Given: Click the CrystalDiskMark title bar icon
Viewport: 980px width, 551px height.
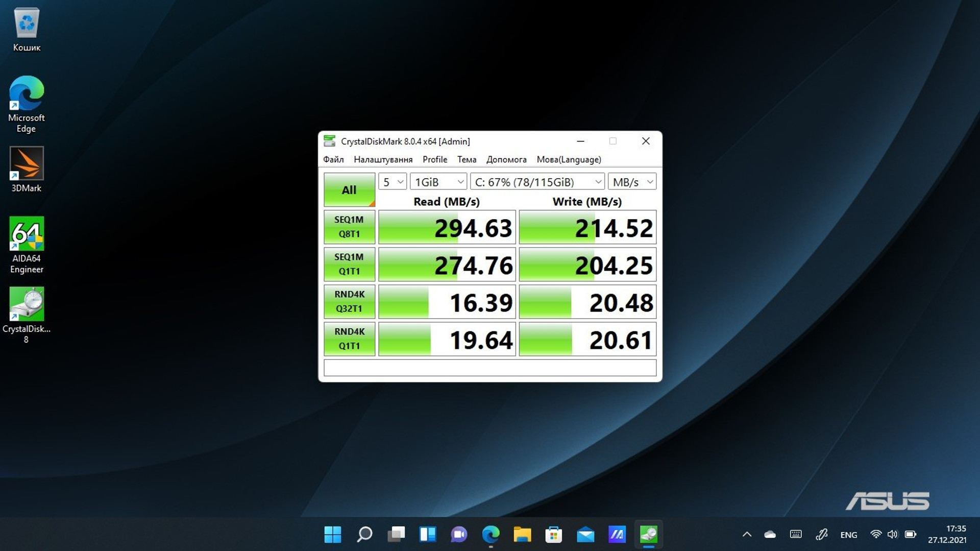Looking at the screenshot, I should (x=330, y=141).
